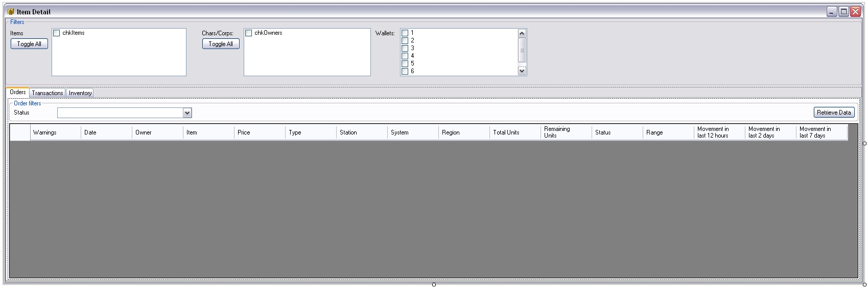Screen dimensions: 868x290
Task: Minimize the Item Detail window
Action: [x=832, y=12]
